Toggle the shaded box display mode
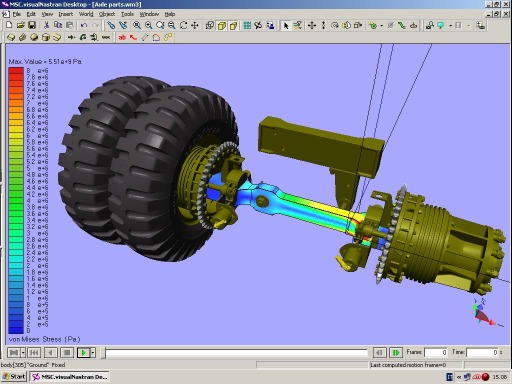The width and height of the screenshot is (512, 384). click(x=222, y=25)
